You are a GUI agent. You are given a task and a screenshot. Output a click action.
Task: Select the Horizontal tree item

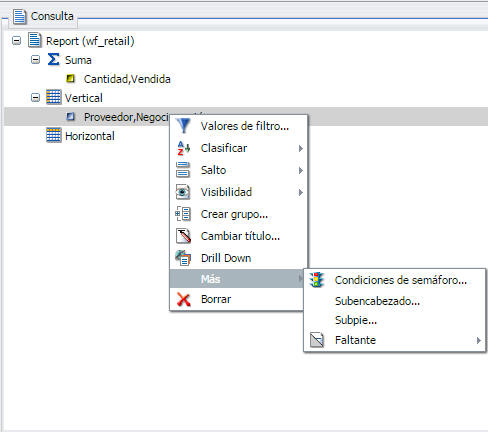pos(90,136)
